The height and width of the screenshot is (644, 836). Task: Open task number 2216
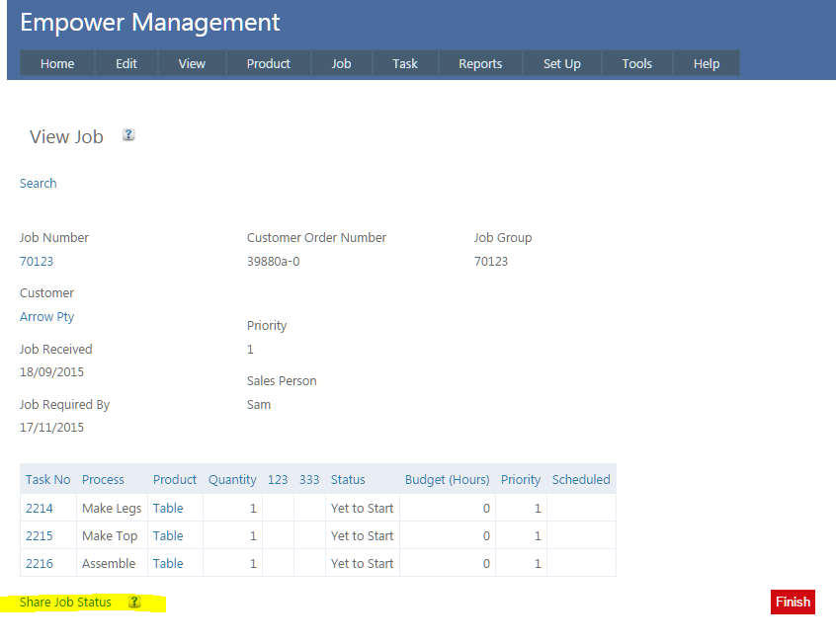[x=40, y=563]
